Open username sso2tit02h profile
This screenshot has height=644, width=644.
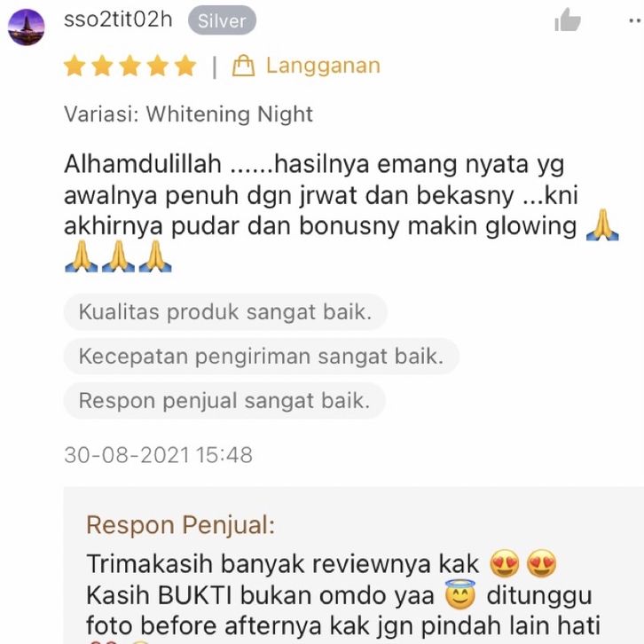click(x=118, y=20)
